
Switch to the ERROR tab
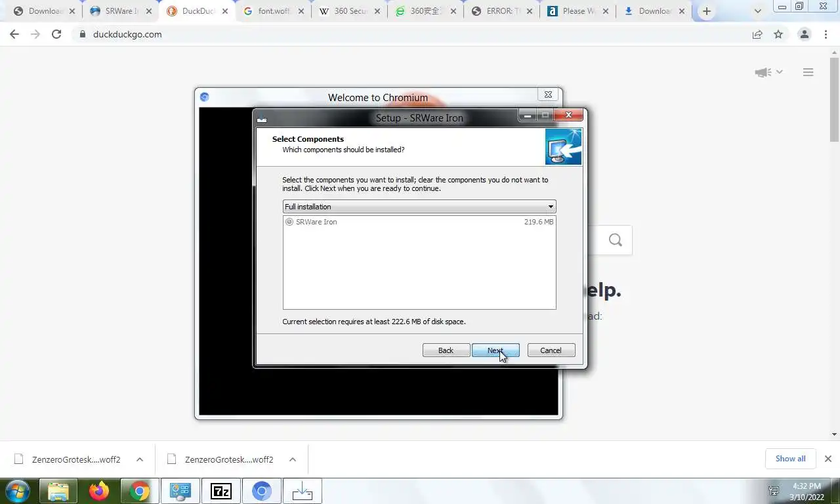501,11
